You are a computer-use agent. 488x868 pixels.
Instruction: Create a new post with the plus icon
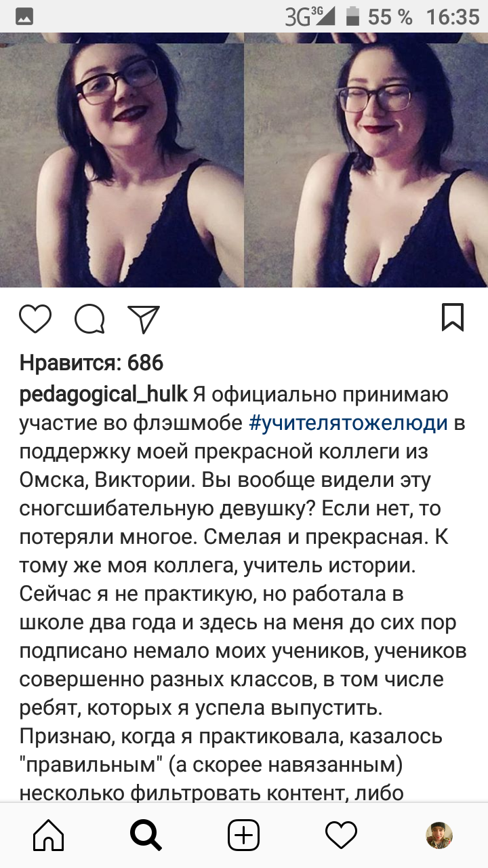[x=243, y=835]
